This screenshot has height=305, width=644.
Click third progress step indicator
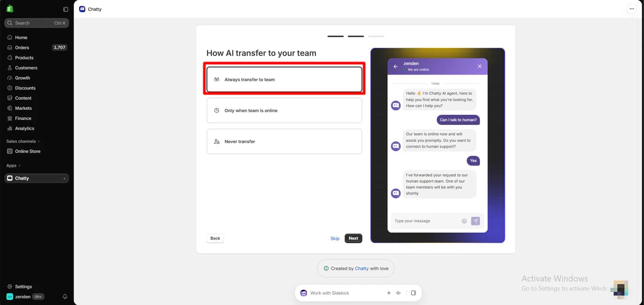tap(376, 36)
